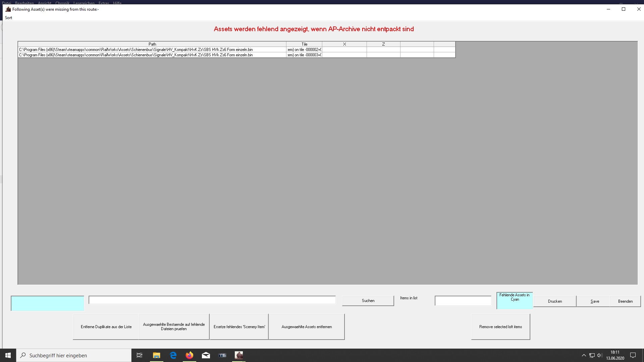Image resolution: width=644 pixels, height=362 pixels.
Task: Open Task View on the taskbar
Action: click(x=140, y=355)
